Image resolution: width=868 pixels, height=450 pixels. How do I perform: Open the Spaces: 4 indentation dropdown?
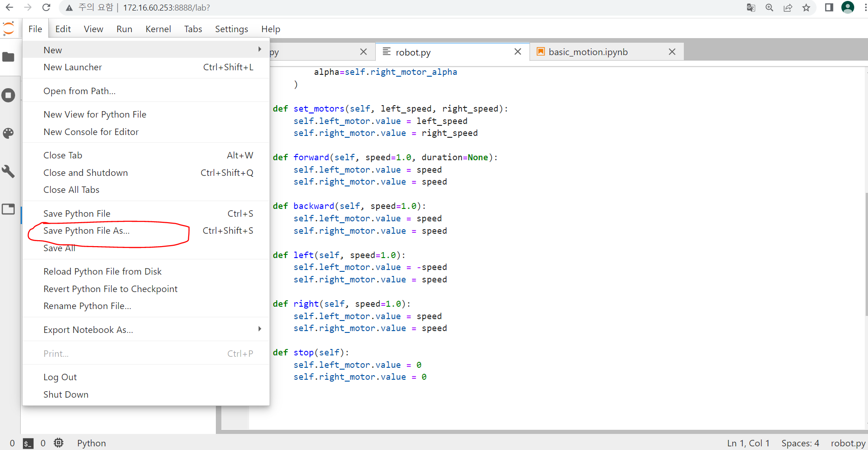(x=800, y=443)
